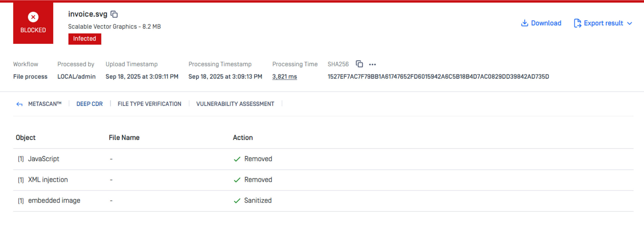
Task: Select the VULNERABILITY ASSESSMENT tab
Action: pos(235,104)
